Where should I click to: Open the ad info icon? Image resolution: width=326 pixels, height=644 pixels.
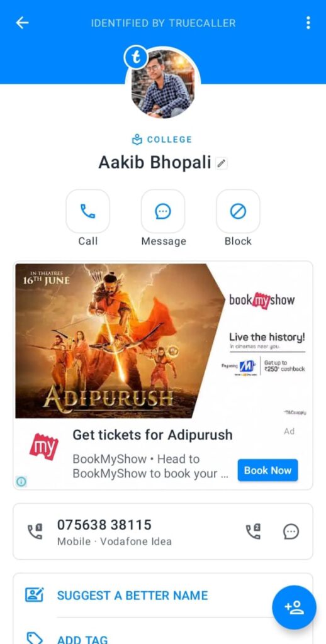[x=21, y=481]
